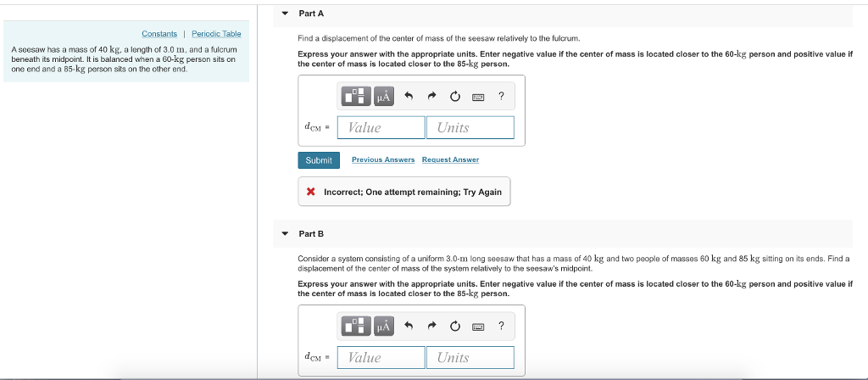Click the Part B heading text
The image size is (868, 380).
click(x=311, y=234)
